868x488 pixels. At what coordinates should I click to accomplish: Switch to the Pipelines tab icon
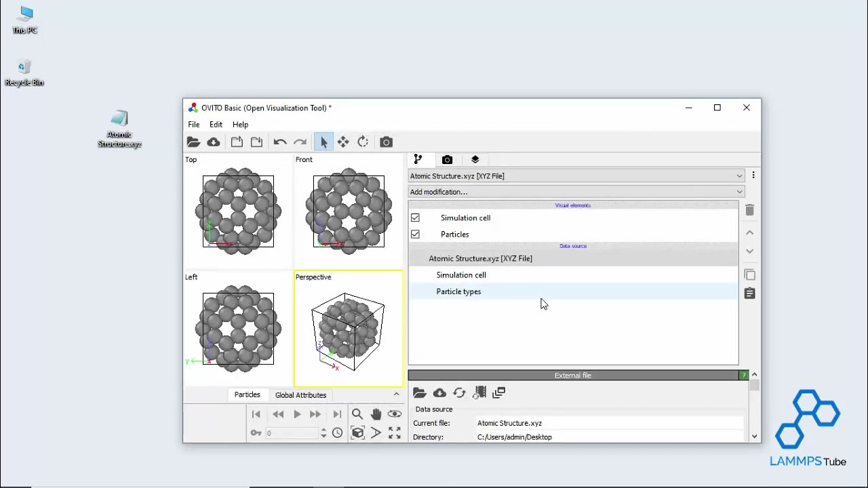[x=418, y=159]
